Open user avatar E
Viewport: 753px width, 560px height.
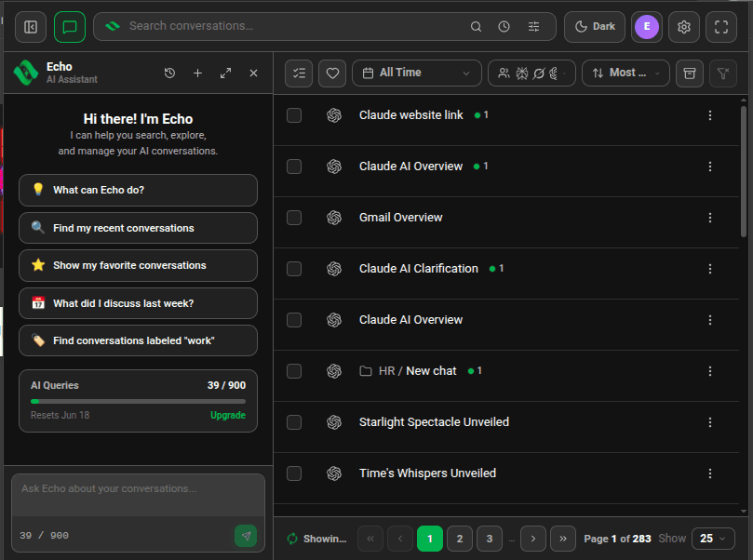pyautogui.click(x=646, y=27)
